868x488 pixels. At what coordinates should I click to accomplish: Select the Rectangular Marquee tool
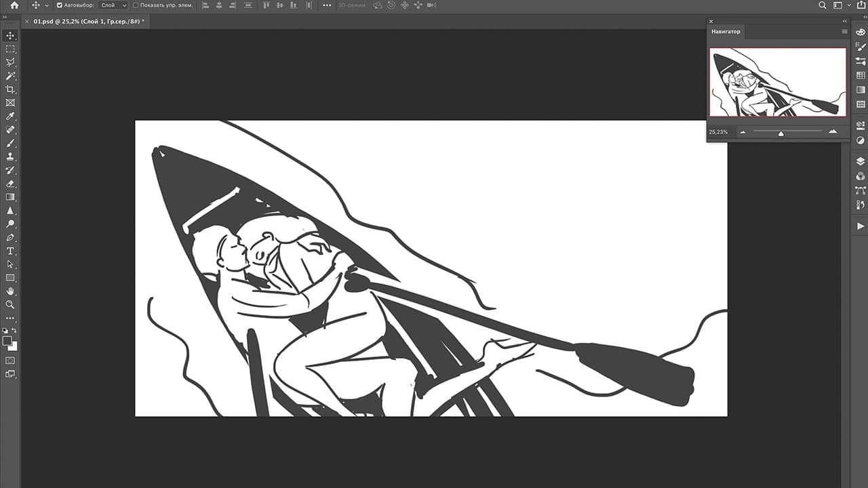tap(10, 49)
